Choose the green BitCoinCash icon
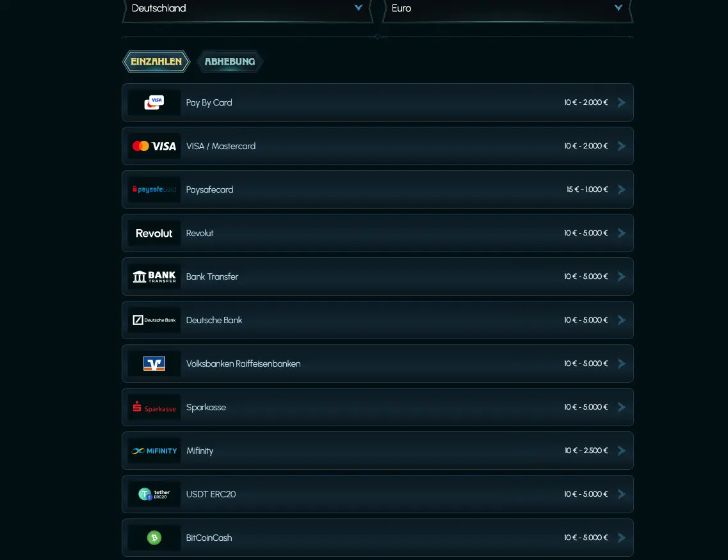The height and width of the screenshot is (560, 728). 154,538
